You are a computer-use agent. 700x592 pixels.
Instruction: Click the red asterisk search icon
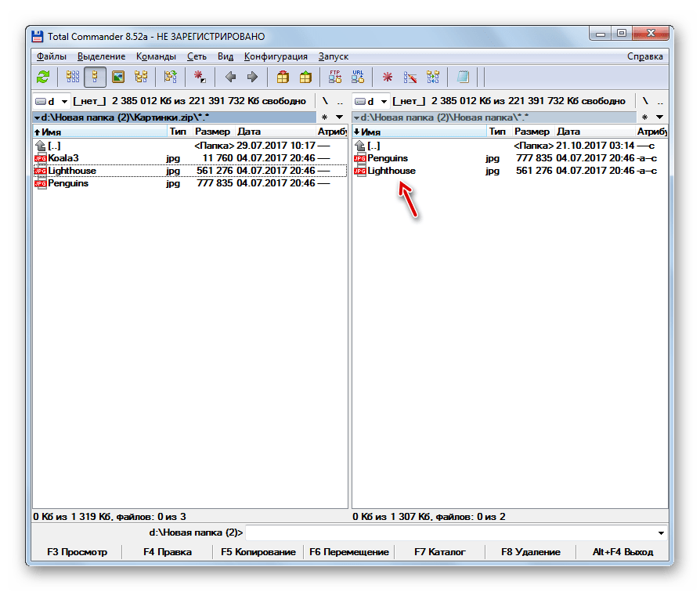pos(387,77)
